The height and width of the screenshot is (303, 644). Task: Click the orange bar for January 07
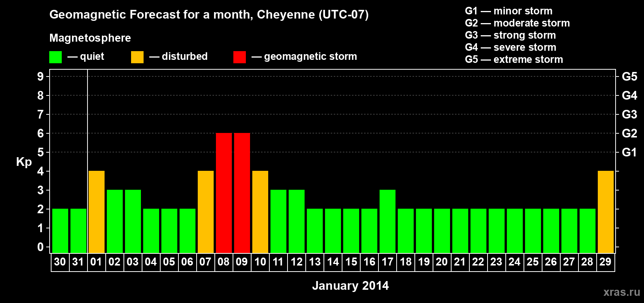pos(206,212)
